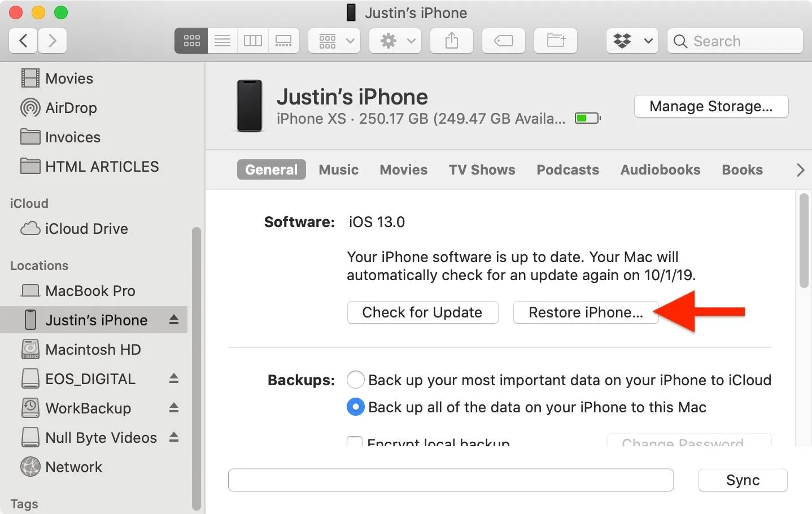Eject Justin's iPhone
Viewport: 812px width, 514px height.
(x=174, y=320)
